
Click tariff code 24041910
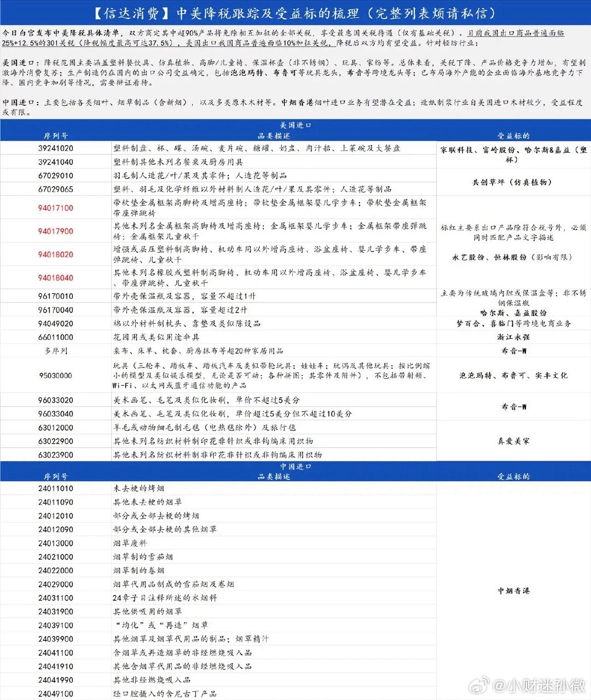[56, 667]
